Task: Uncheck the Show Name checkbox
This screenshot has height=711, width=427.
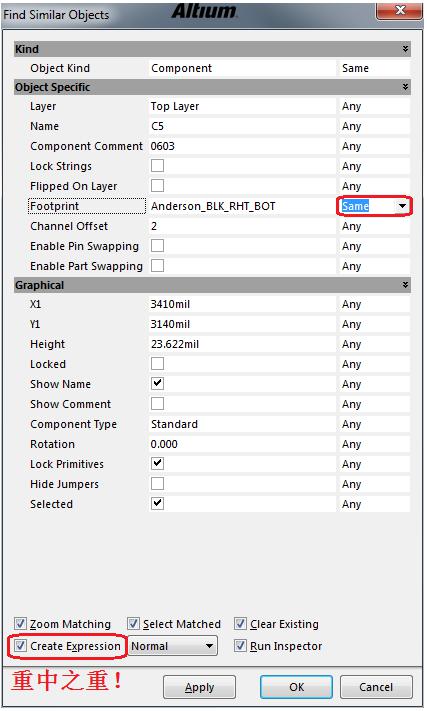Action: [157, 384]
